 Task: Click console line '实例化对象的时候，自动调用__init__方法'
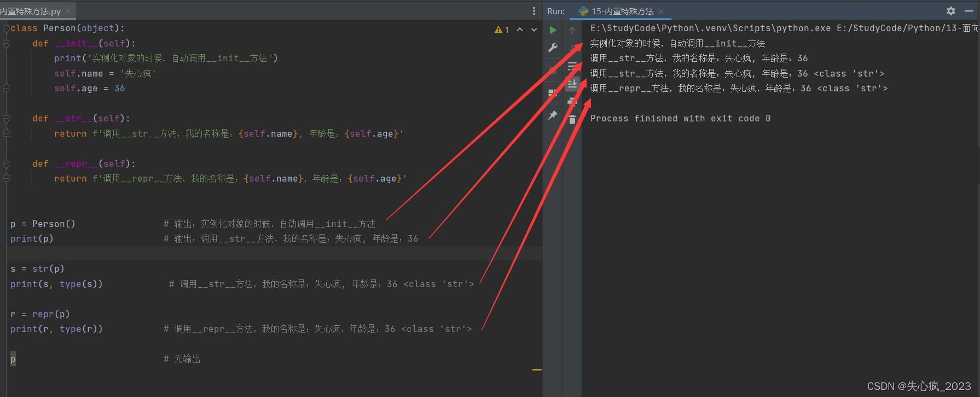point(677,43)
